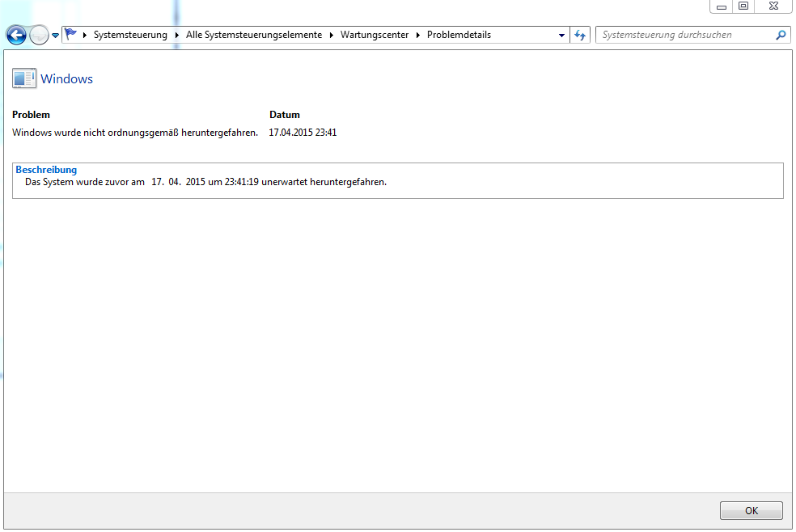Click the Beschreibung heading
This screenshot has width=796, height=532.
pos(46,170)
